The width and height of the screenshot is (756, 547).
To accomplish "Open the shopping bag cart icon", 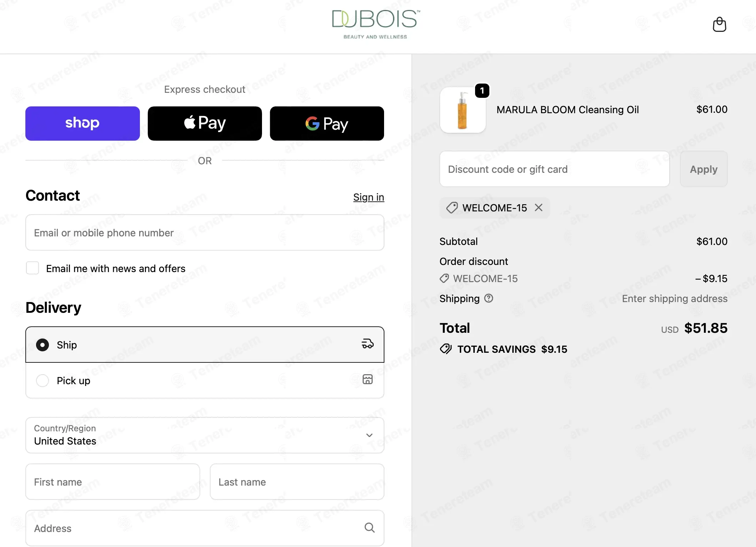I will [x=719, y=25].
